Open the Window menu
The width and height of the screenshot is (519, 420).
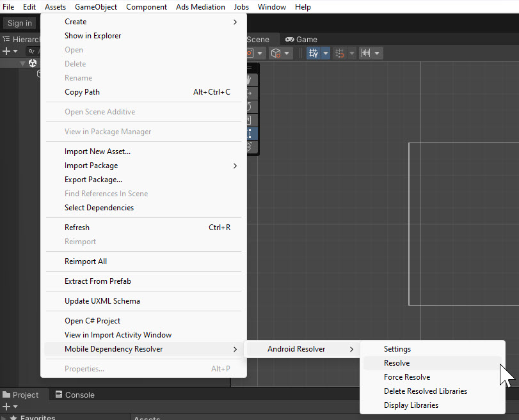click(x=272, y=7)
